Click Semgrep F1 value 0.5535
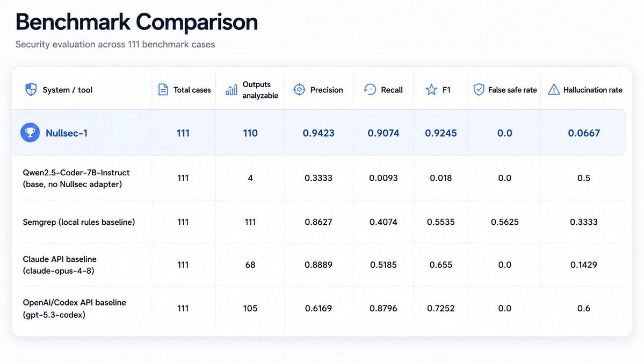 (440, 222)
